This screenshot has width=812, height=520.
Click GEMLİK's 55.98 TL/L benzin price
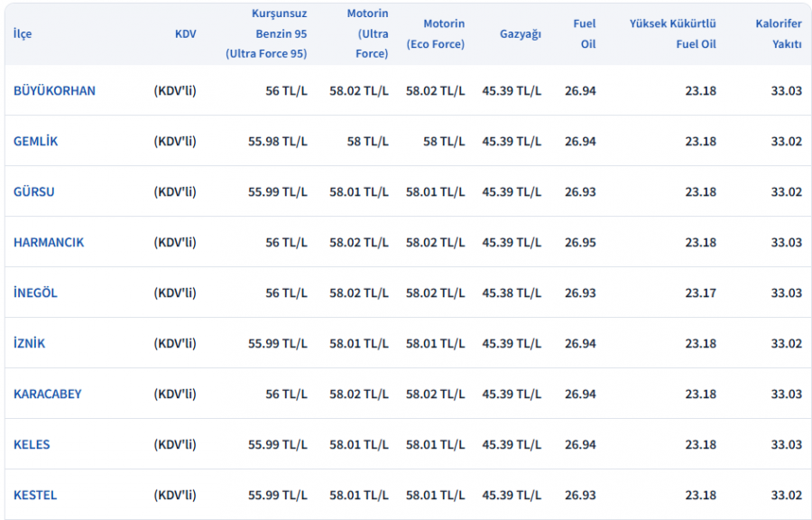pos(278,141)
